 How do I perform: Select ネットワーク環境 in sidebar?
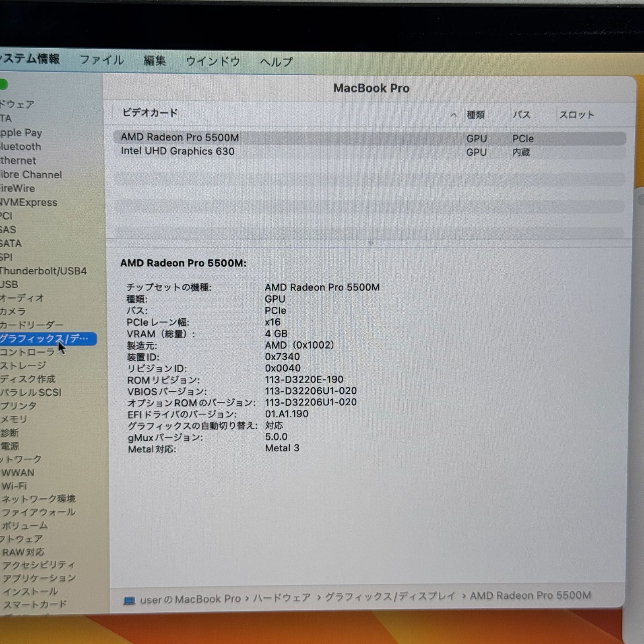pos(39,499)
